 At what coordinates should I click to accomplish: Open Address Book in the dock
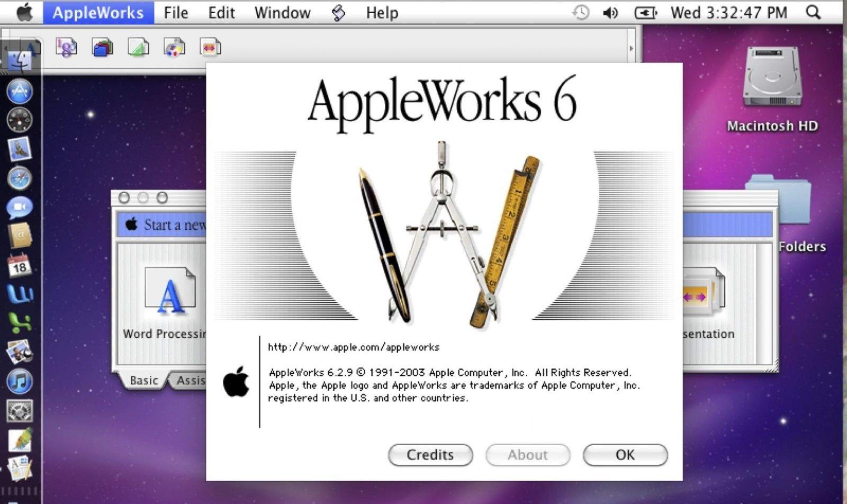[20, 236]
